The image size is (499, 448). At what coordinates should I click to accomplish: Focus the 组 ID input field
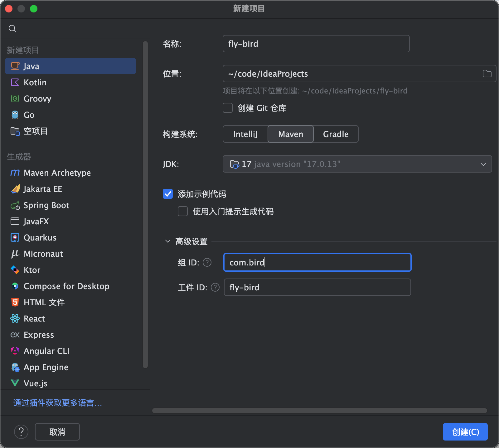pos(317,262)
